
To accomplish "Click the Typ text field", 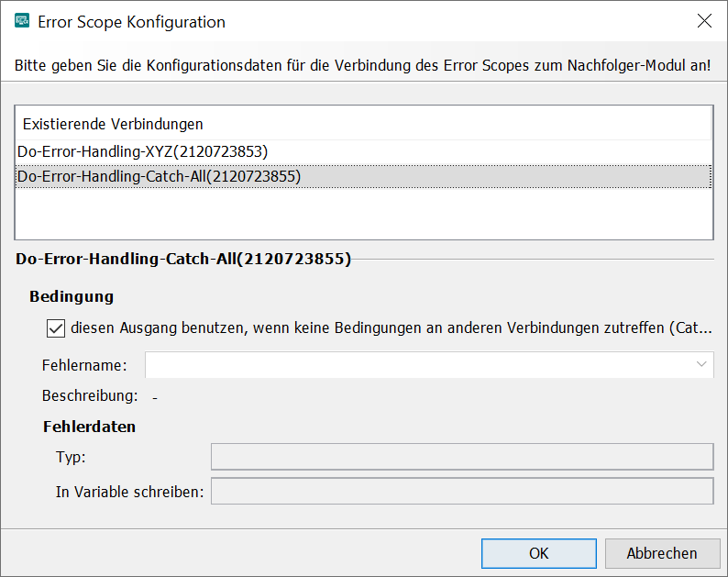I will coord(461,457).
